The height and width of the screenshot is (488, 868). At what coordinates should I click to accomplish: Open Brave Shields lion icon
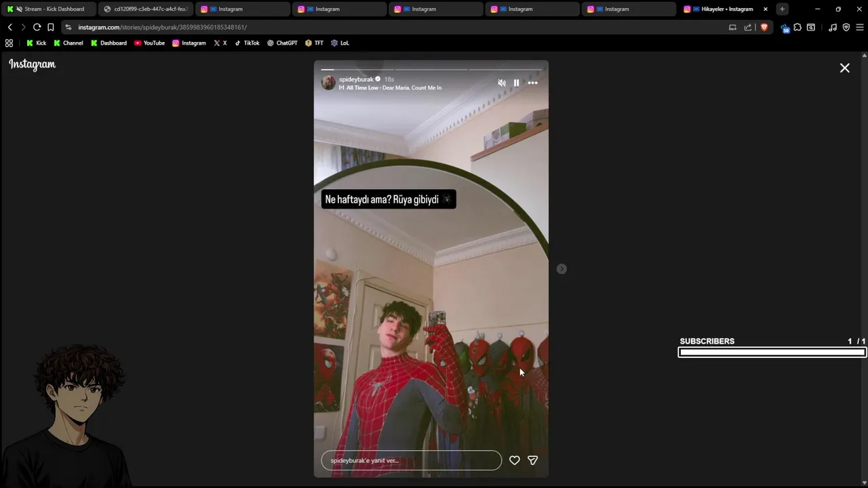tap(764, 27)
